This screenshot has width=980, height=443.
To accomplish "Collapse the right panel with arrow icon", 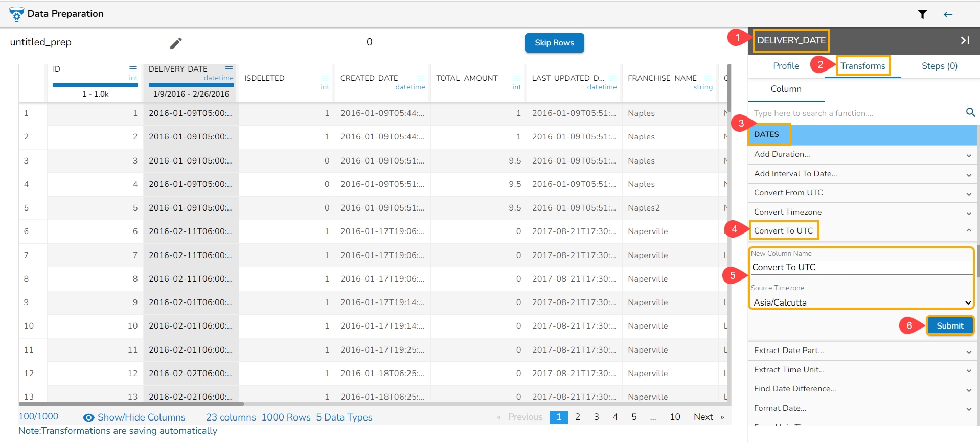I will tap(965, 40).
